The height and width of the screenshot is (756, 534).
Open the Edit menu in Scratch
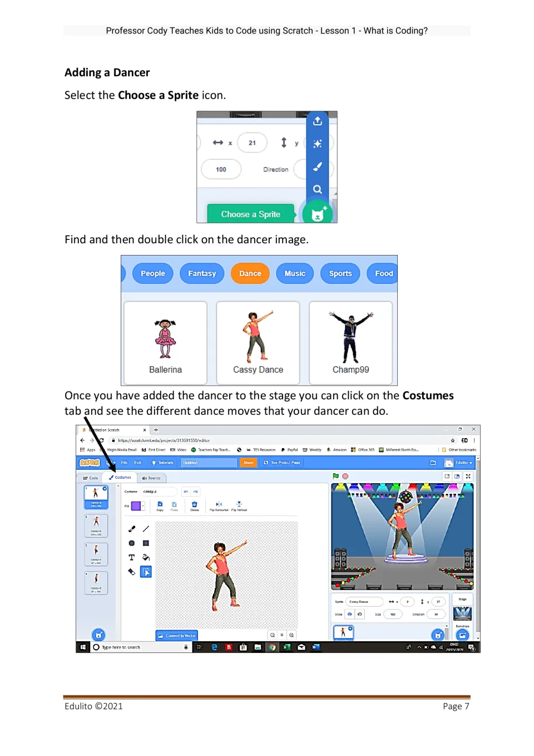138,463
